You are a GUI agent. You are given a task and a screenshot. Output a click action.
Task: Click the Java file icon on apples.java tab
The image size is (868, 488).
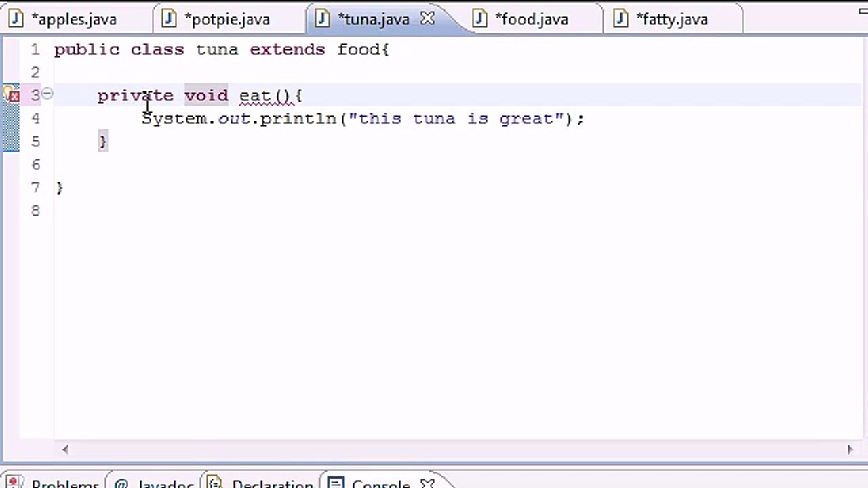16,19
